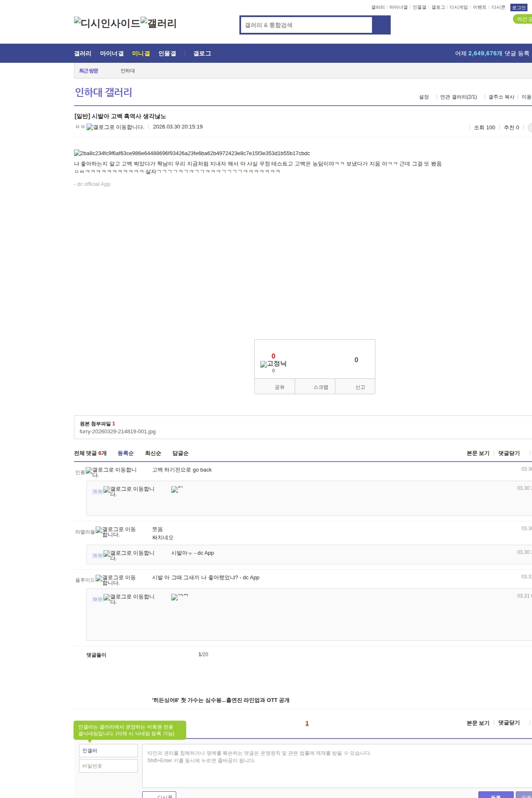This screenshot has height=798, width=532.
Task: Toggle 야간 모드 night mode
Action: click(523, 19)
